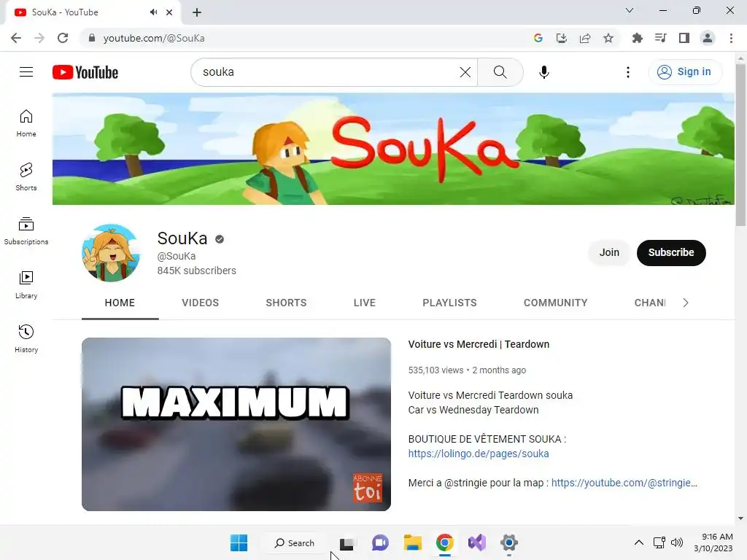Open Subscriptions from sidebar
Viewport: 747px width, 560px height.
(x=26, y=231)
